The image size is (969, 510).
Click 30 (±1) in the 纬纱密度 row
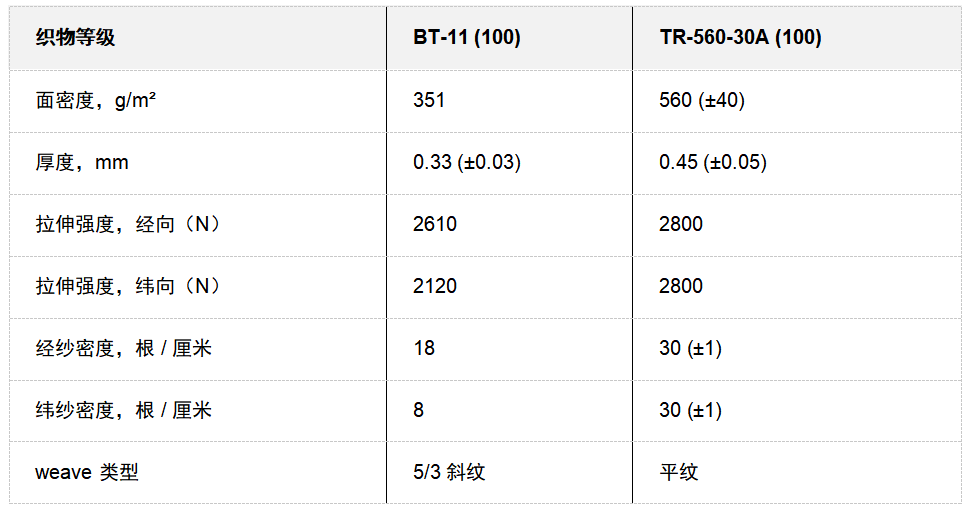click(x=690, y=410)
